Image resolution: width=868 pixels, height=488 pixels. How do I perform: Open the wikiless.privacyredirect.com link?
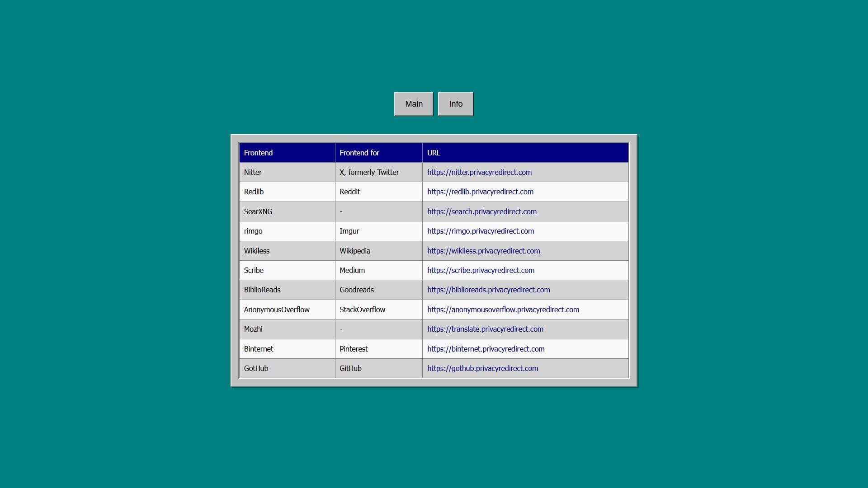coord(483,251)
